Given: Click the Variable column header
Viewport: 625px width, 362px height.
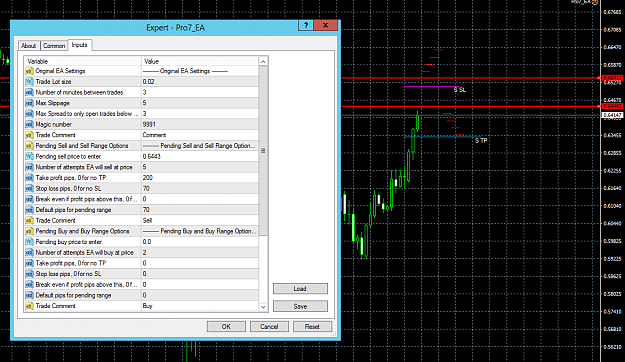Looking at the screenshot, I should [83, 61].
